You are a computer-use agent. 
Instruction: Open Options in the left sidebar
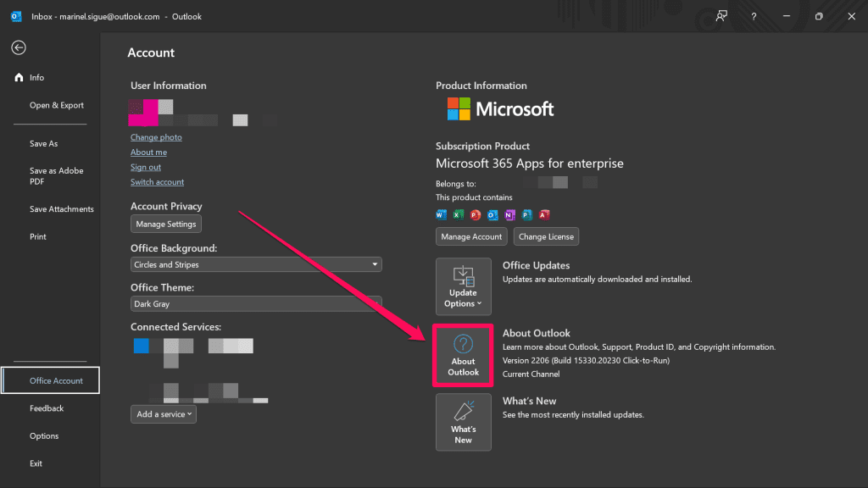[44, 435]
